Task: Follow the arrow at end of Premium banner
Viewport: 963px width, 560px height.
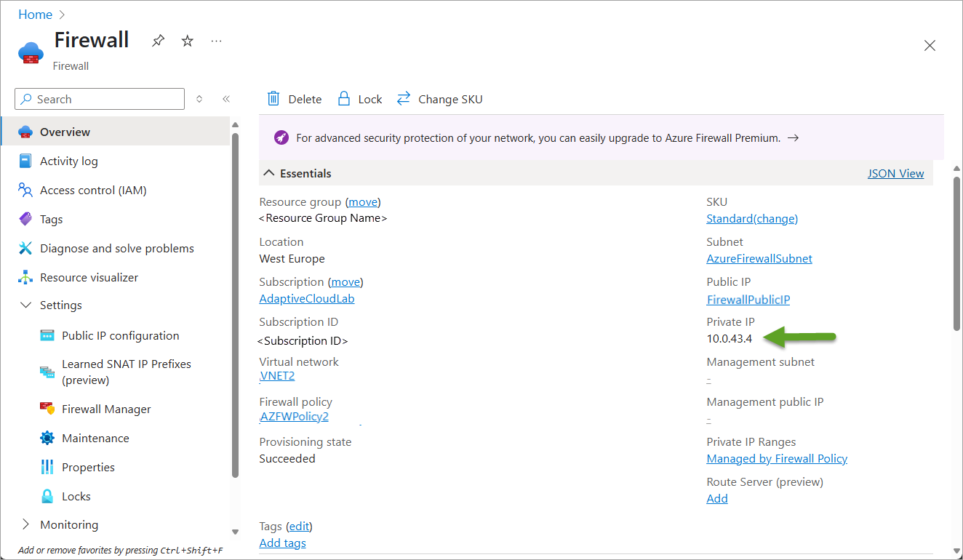Action: point(794,137)
